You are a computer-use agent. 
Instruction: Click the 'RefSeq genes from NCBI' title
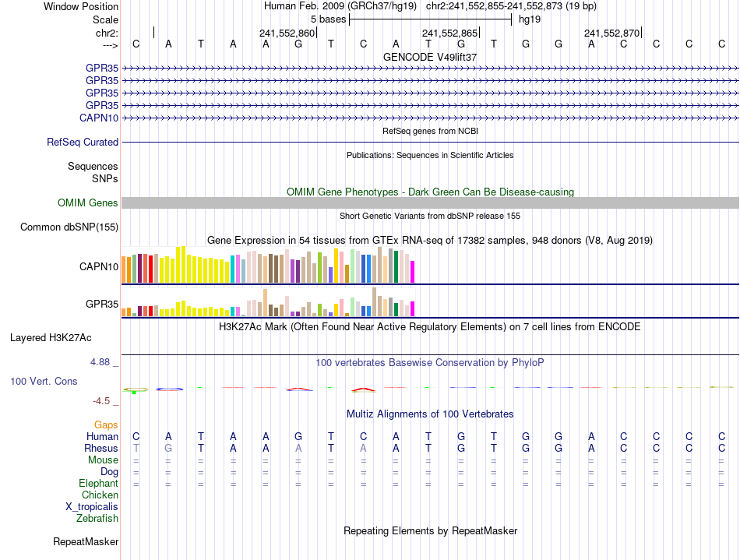(x=430, y=131)
